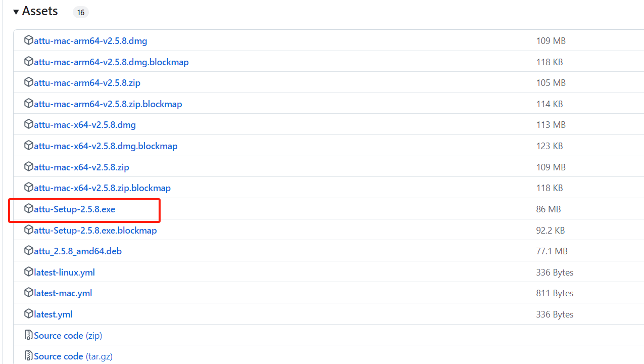
Task: Open the latest-mac.yml file link
Action: 63,293
